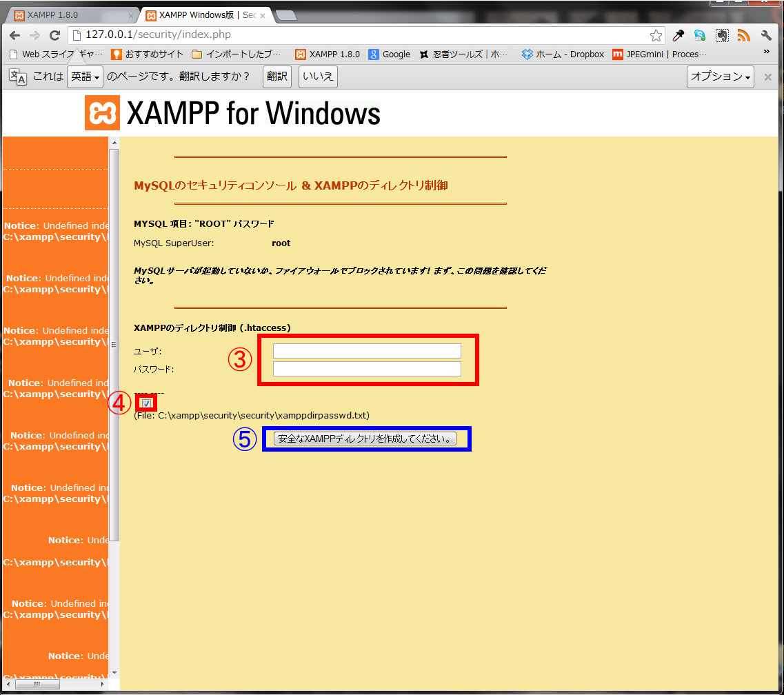Reload the security page
The image size is (784, 695).
[x=54, y=35]
